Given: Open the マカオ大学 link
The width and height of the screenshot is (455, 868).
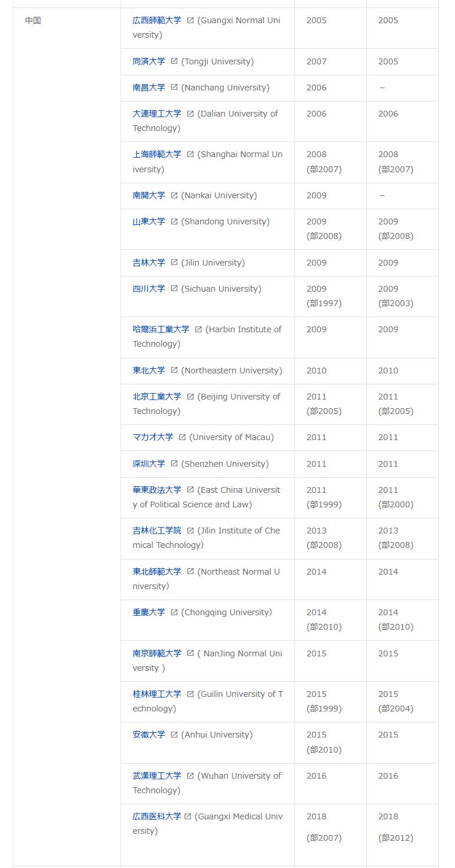Looking at the screenshot, I should [152, 437].
